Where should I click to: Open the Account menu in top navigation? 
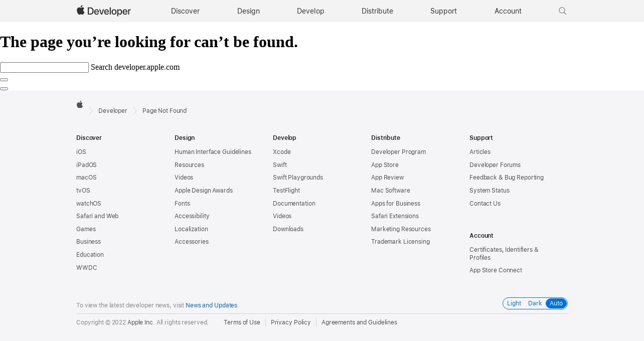(508, 11)
